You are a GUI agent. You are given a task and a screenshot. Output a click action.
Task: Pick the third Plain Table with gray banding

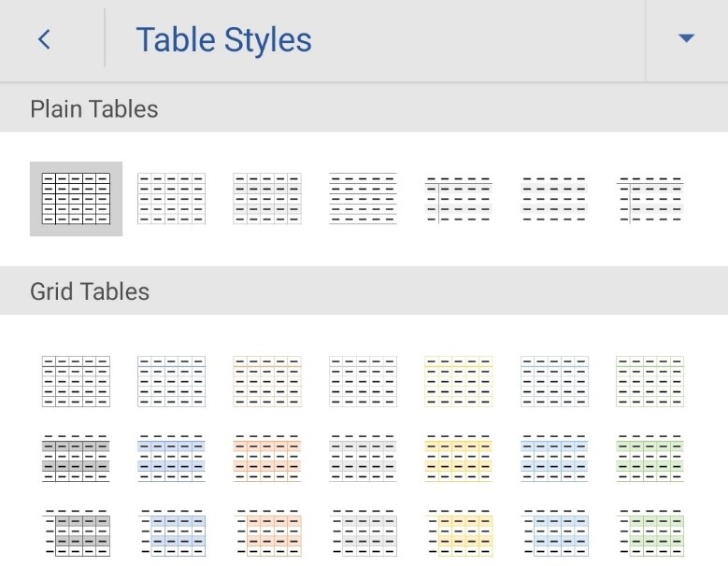[x=266, y=198]
